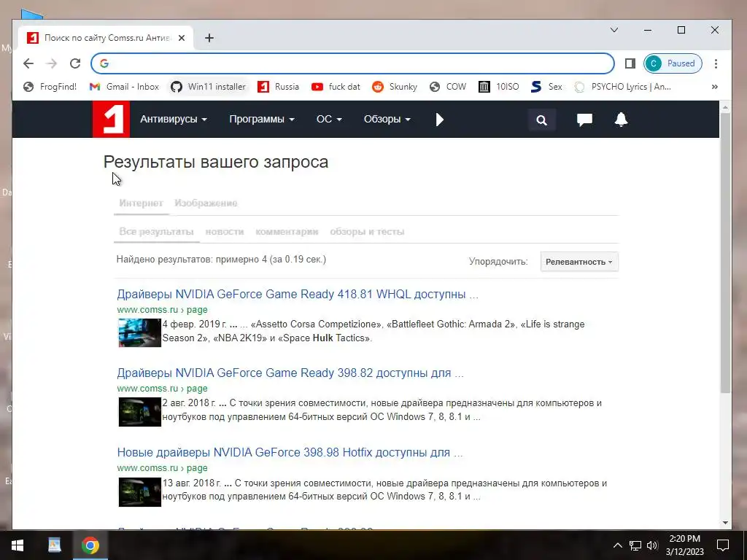Expand Обзоры dropdown menu
The height and width of the screenshot is (560, 747).
click(387, 119)
